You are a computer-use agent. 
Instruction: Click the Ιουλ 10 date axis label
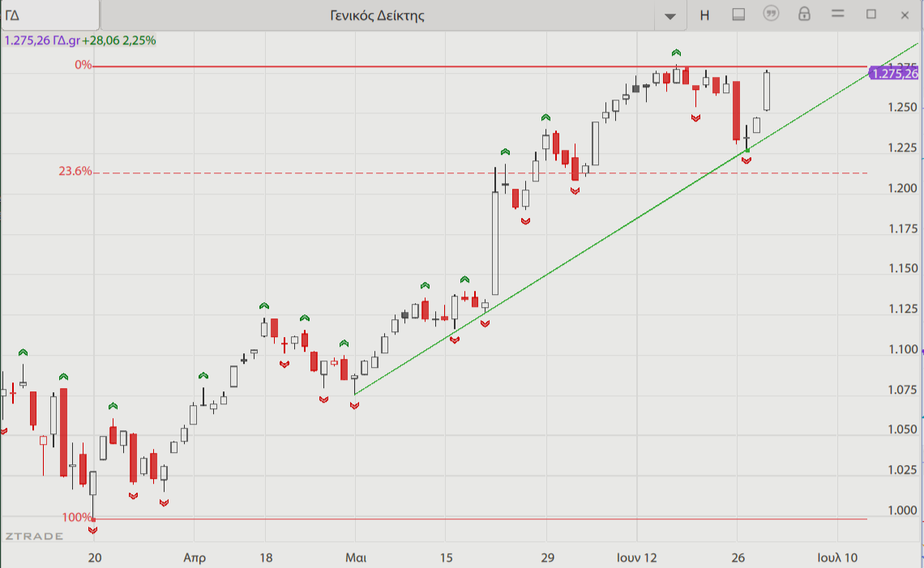point(837,557)
